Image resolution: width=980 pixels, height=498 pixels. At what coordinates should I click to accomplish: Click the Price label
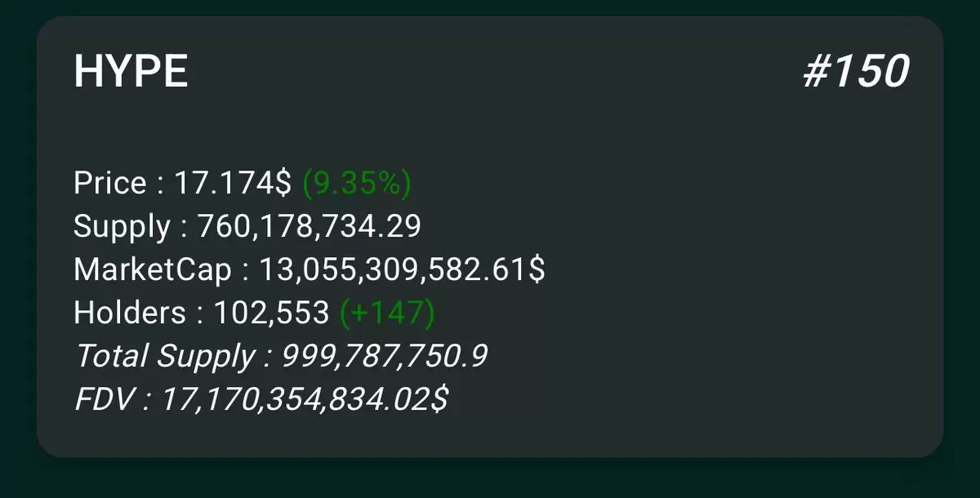(x=110, y=183)
